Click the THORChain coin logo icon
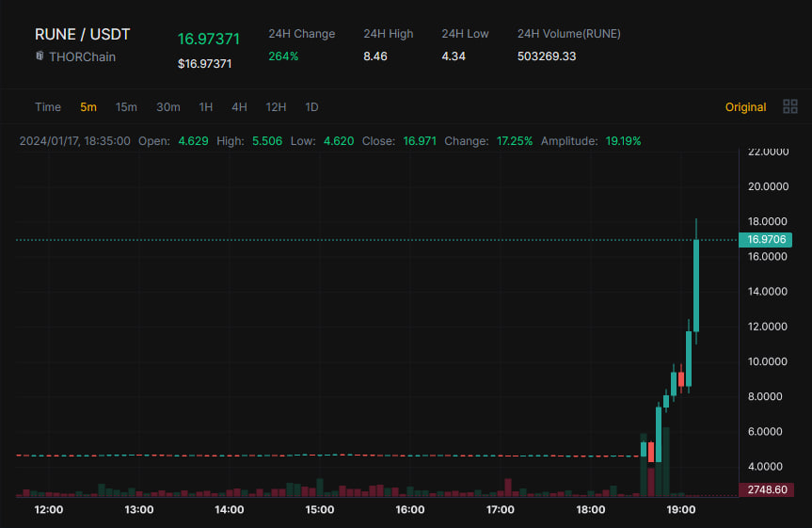 tap(40, 56)
